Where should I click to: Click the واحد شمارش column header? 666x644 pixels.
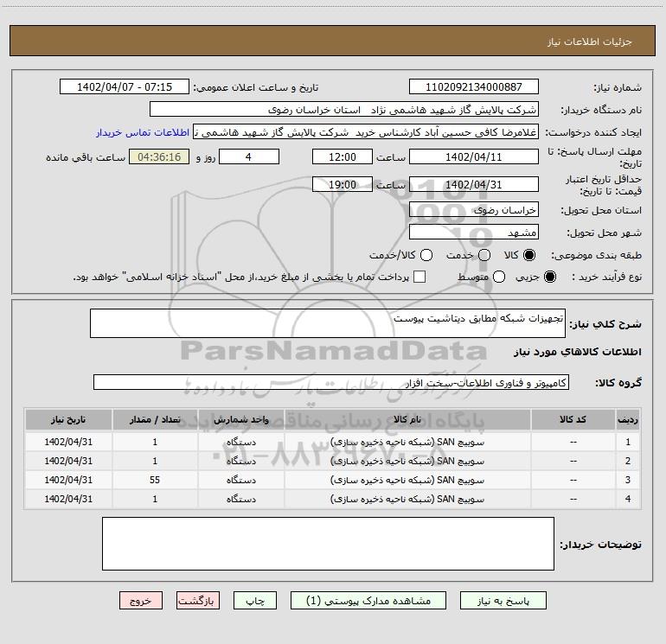(240, 420)
